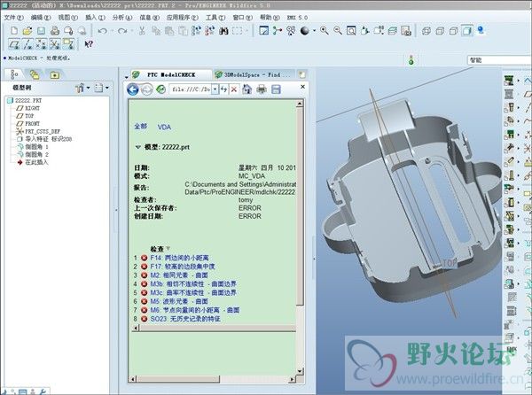
Task: Toggle datum points display
Action: (x=41, y=44)
